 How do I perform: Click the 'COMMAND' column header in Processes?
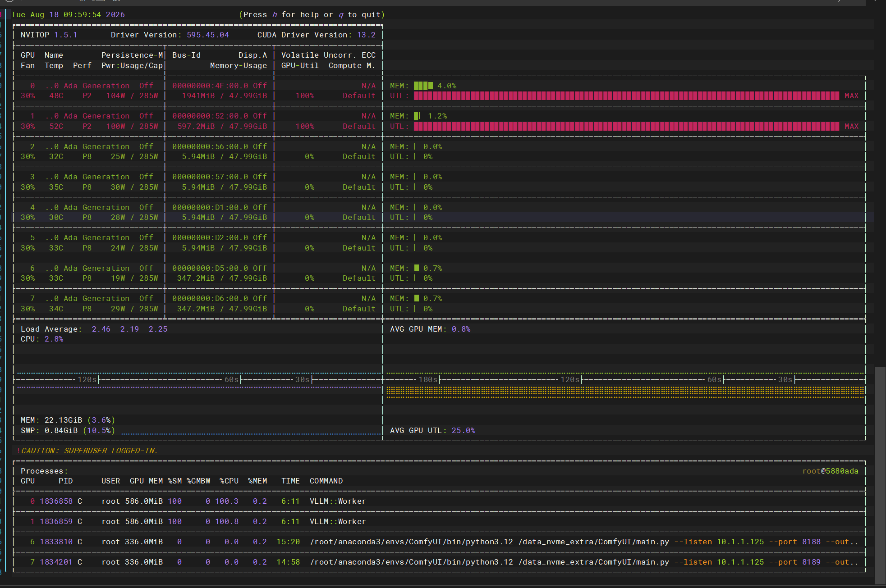pyautogui.click(x=326, y=481)
